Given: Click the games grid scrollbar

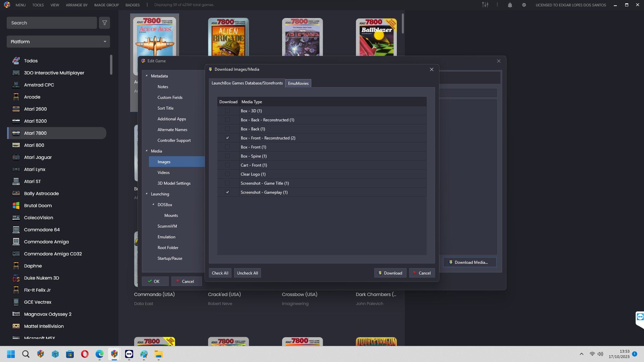Looking at the screenshot, I should [x=402, y=23].
